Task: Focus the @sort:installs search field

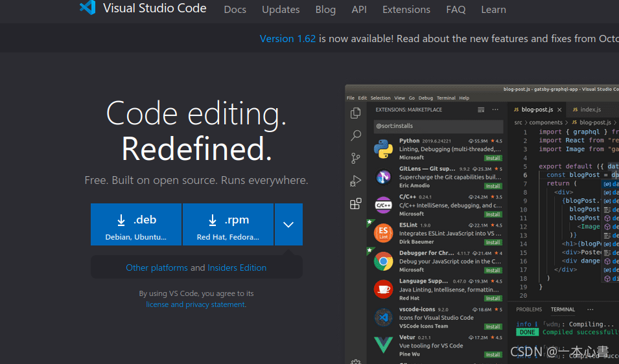Action: pos(438,126)
